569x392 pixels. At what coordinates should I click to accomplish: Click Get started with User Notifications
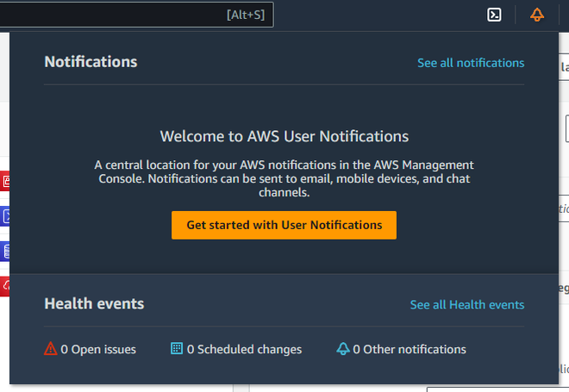[284, 225]
